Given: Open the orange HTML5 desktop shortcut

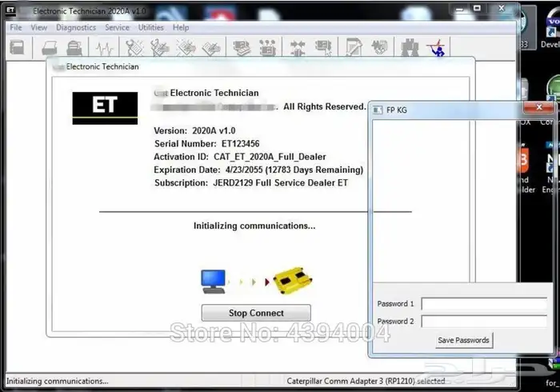Looking at the screenshot, I should pyautogui.click(x=523, y=158).
